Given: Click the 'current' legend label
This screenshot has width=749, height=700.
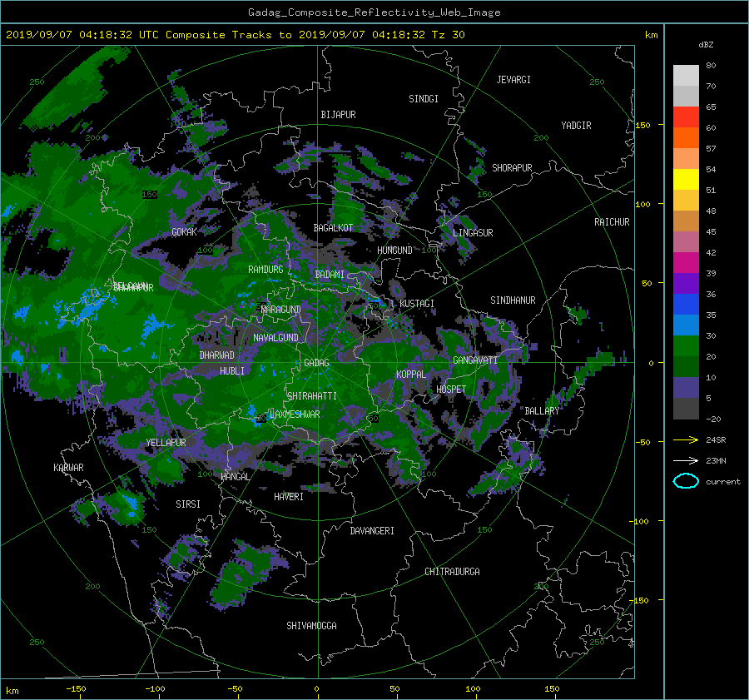Looking at the screenshot, I should point(723,482).
